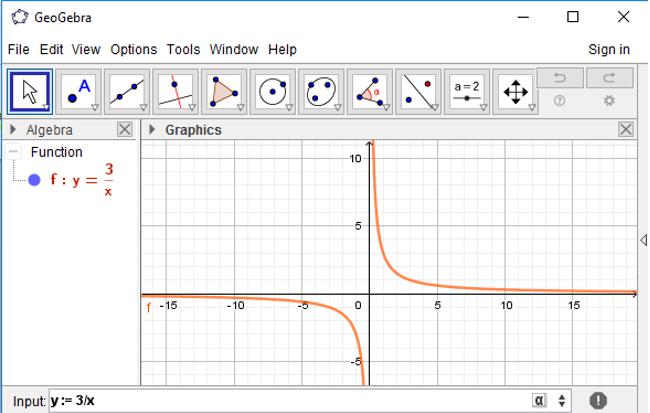Select the Circle with Center tool
This screenshot has width=650, height=413.
point(272,92)
